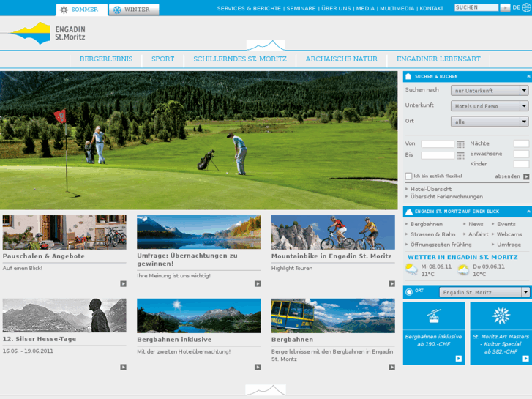The height and width of the screenshot is (399, 532).
Task: Click the ORT circle icon
Action: [409, 291]
